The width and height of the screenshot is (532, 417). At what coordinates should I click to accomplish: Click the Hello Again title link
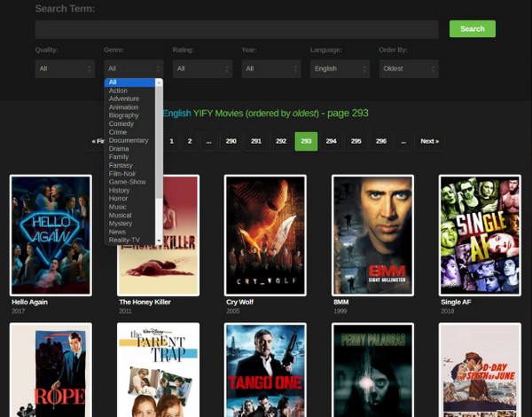pyautogui.click(x=29, y=303)
